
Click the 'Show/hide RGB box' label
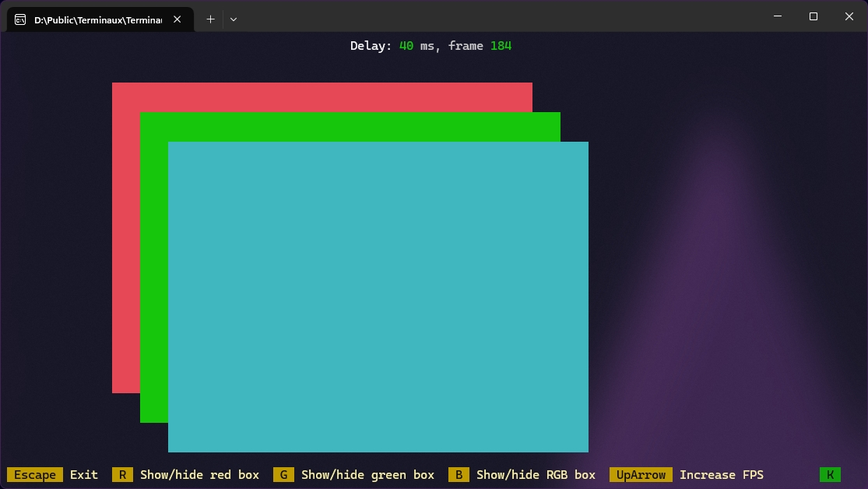pos(536,475)
